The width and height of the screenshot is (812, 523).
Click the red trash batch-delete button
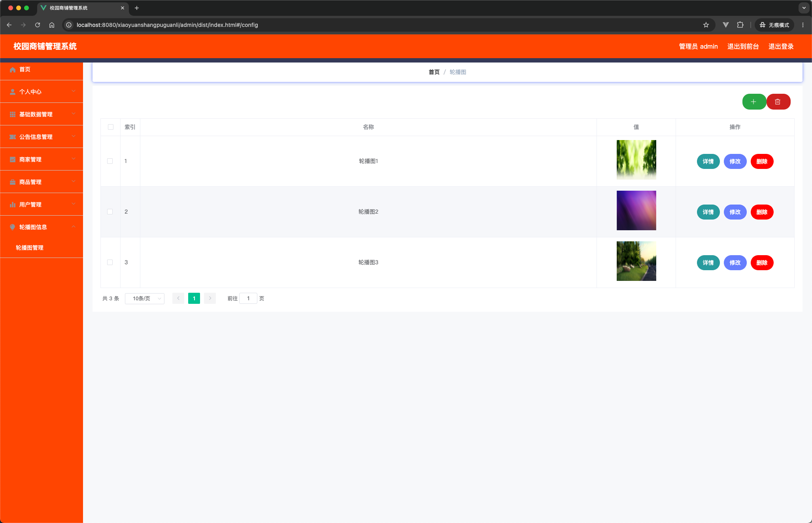tap(778, 102)
